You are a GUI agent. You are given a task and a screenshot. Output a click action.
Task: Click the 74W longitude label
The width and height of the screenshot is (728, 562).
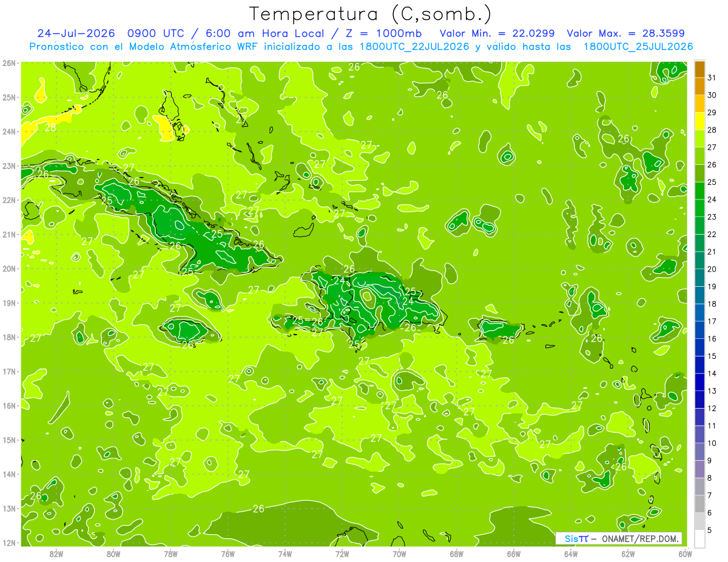point(285,554)
